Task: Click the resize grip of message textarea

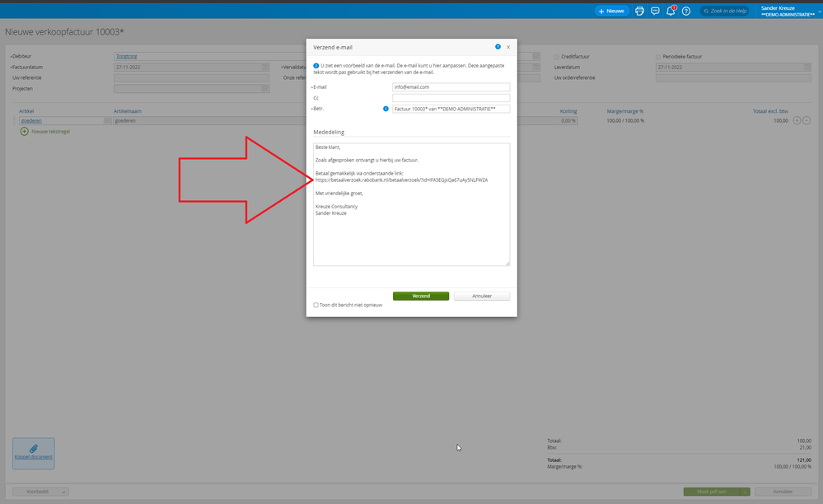Action: click(x=507, y=264)
